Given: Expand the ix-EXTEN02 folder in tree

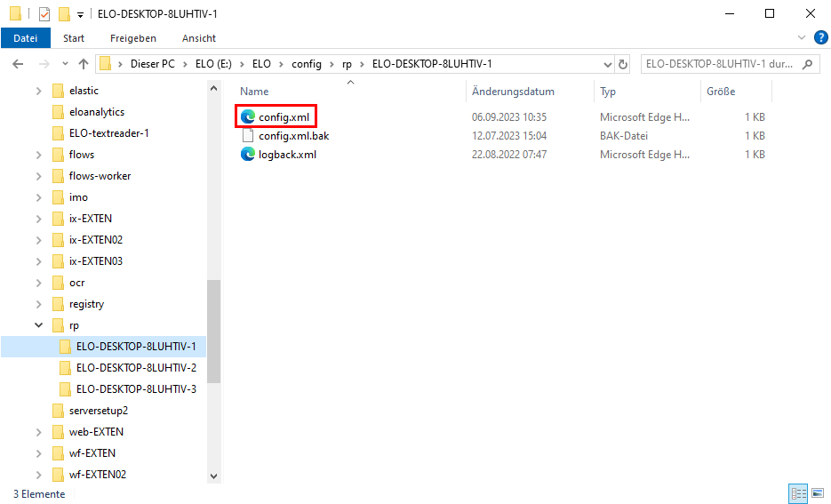Looking at the screenshot, I should point(38,240).
